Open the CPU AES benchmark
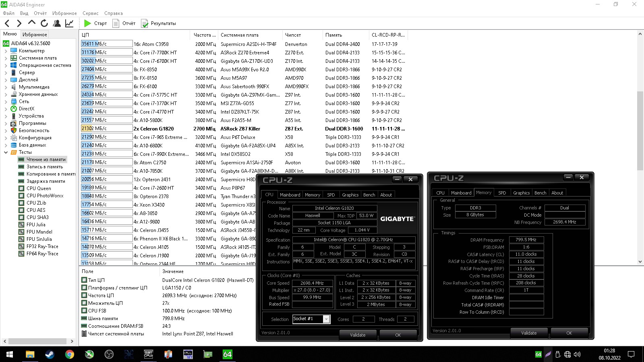The height and width of the screenshot is (362, 644). [36, 210]
